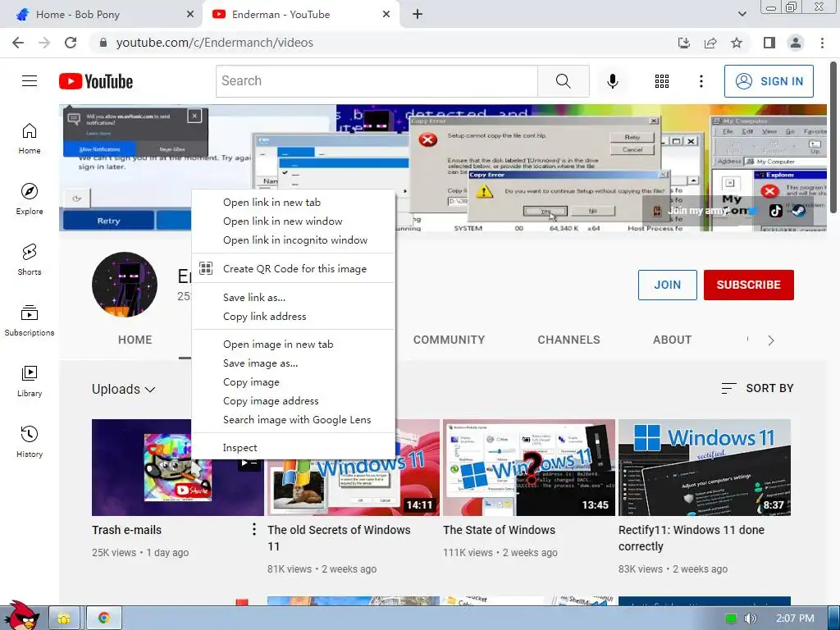Toggle the browser side panel icon

tap(769, 43)
